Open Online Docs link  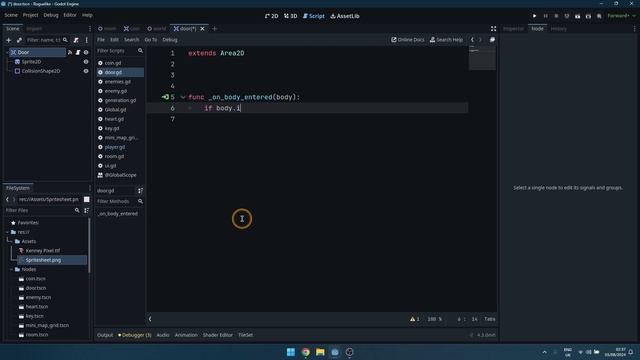408,40
